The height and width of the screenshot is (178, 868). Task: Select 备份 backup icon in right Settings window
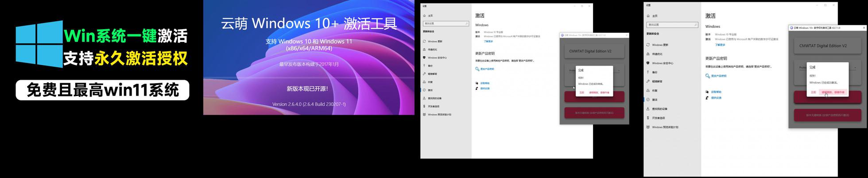648,72
